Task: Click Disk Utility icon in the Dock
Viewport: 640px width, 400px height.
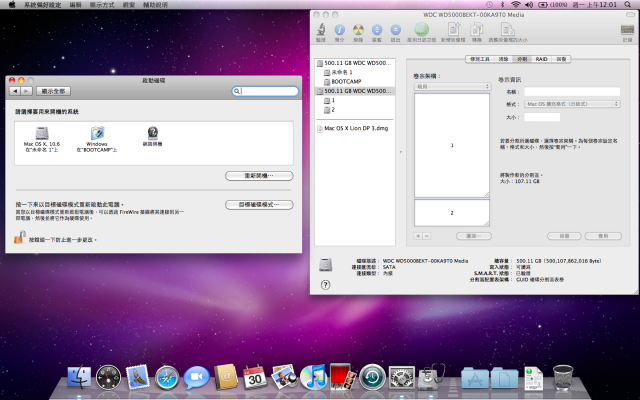Action: (x=431, y=377)
